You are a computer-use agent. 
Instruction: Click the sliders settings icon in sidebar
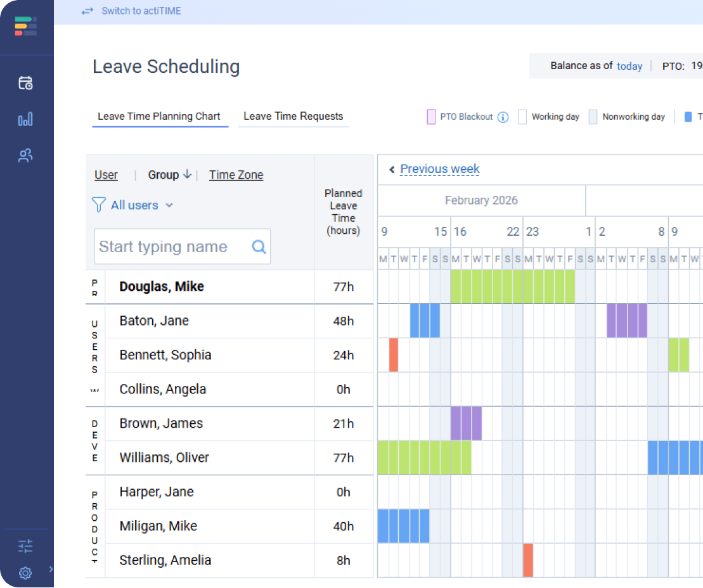point(25,546)
